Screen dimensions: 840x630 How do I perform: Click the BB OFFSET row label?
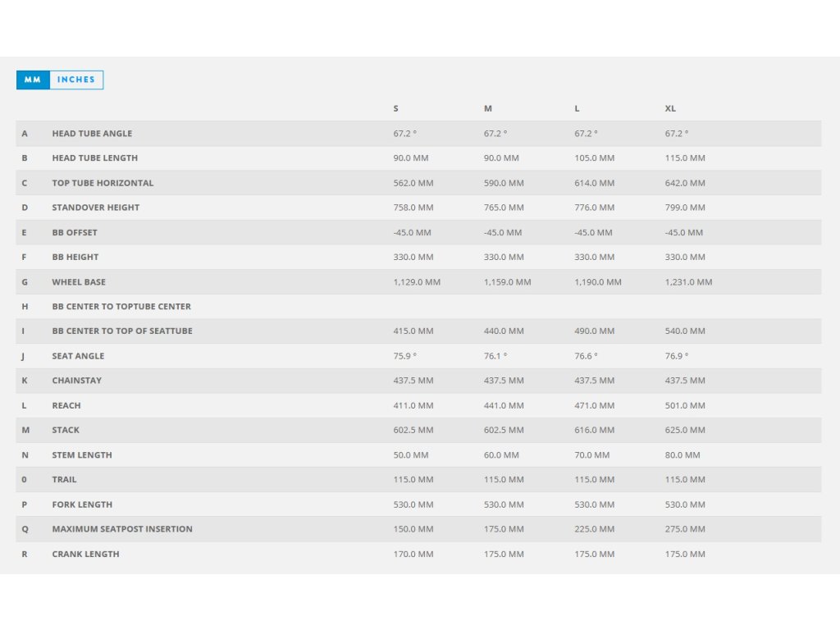(75, 232)
